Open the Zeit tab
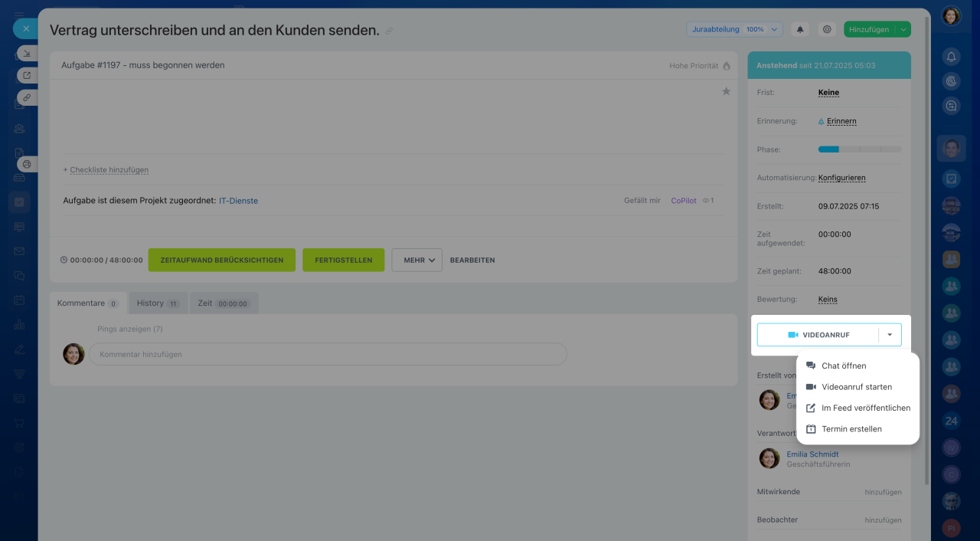Image resolution: width=980 pixels, height=541 pixels. coord(224,303)
